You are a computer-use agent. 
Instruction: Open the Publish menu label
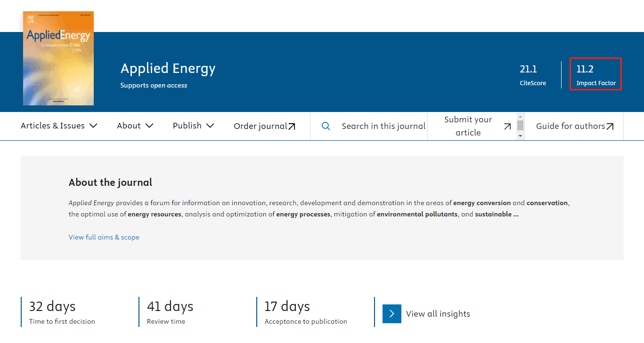click(187, 126)
